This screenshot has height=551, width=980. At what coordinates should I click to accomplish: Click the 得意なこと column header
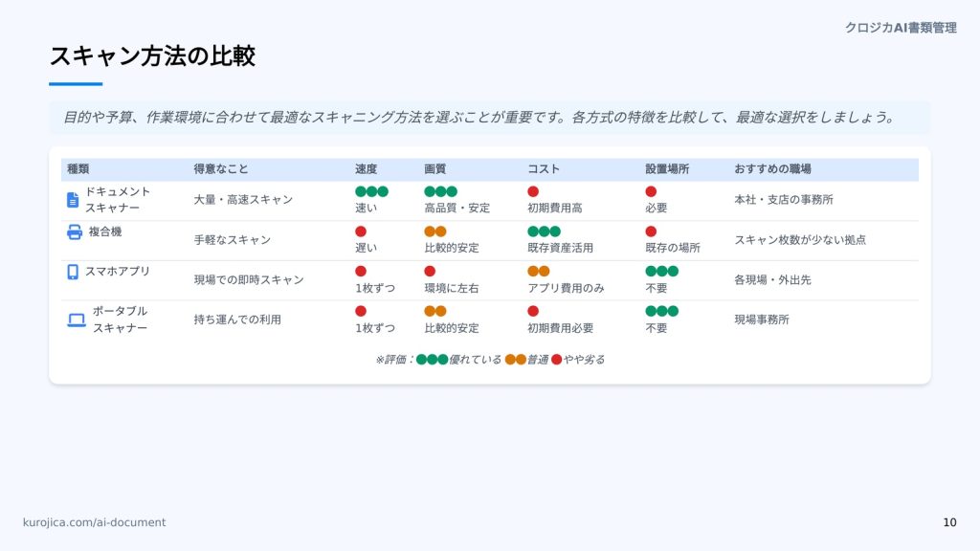click(x=221, y=168)
